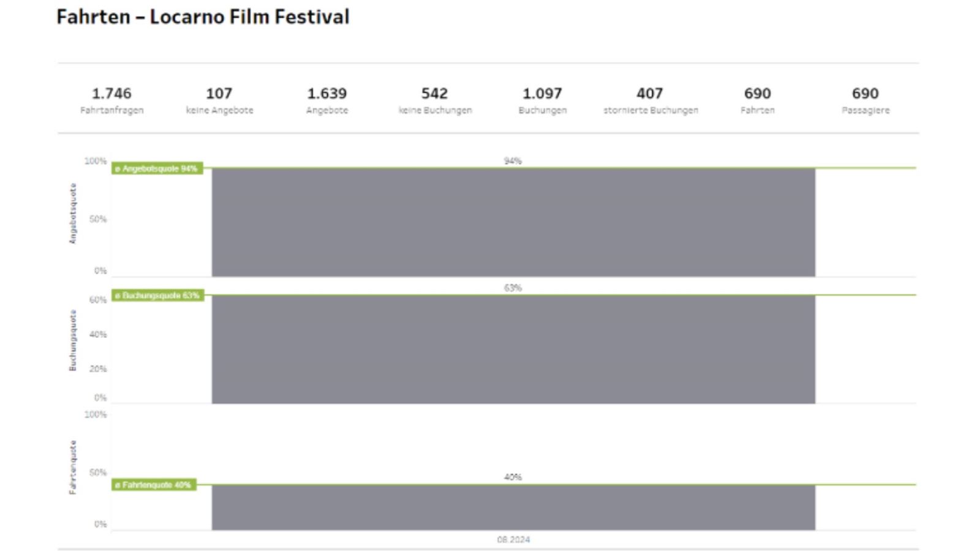Select the 08.2024 x-axis date label
980x551 pixels.
(x=513, y=539)
